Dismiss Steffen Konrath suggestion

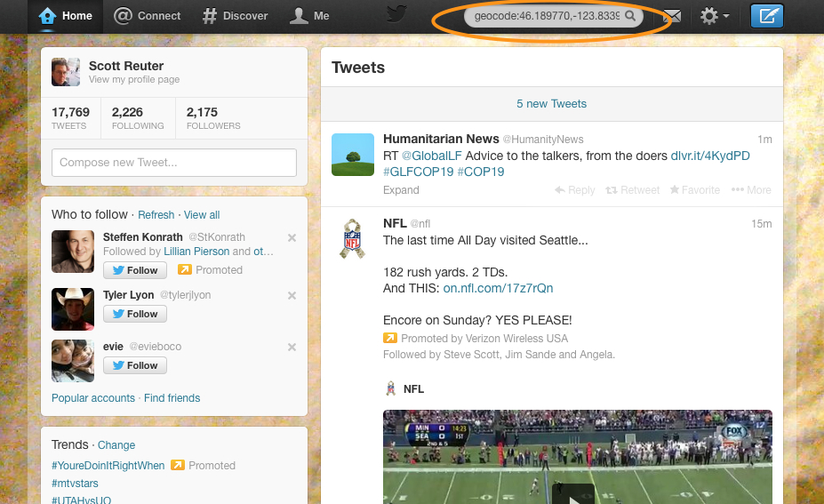pos(292,237)
